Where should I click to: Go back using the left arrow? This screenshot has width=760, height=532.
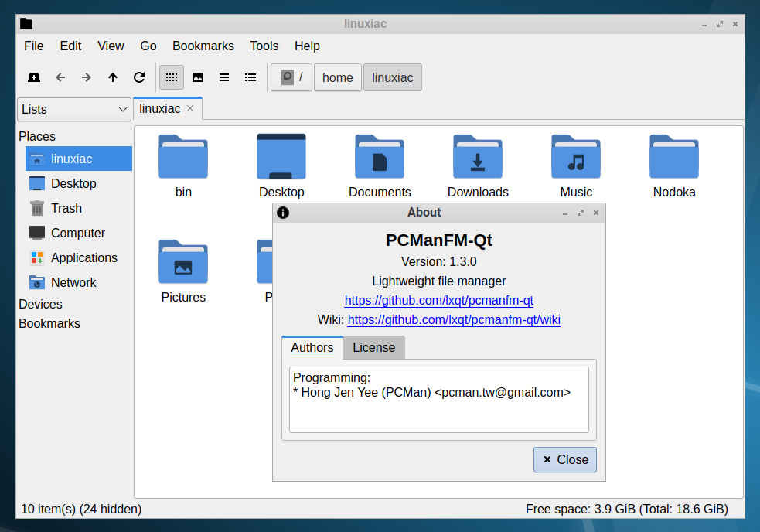[x=60, y=77]
